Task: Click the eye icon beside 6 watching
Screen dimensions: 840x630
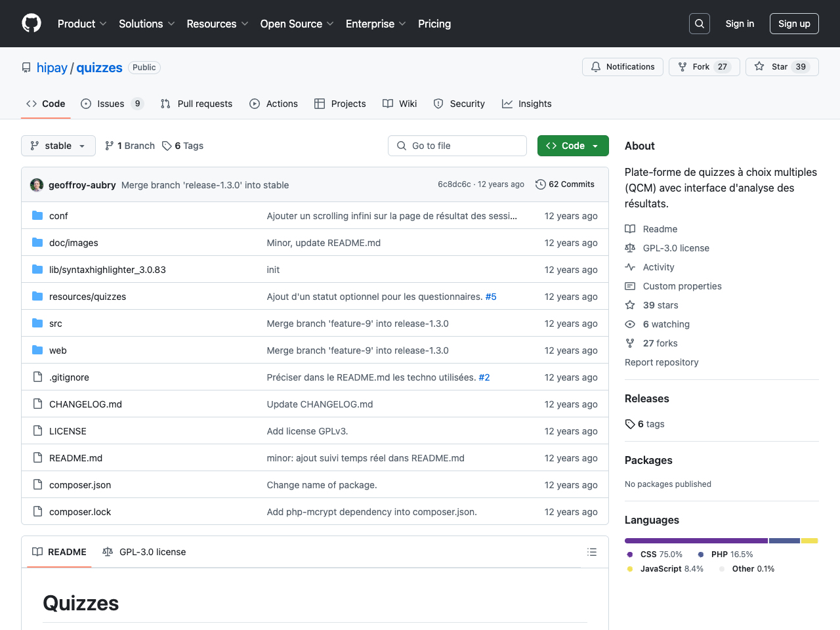Action: pos(630,324)
